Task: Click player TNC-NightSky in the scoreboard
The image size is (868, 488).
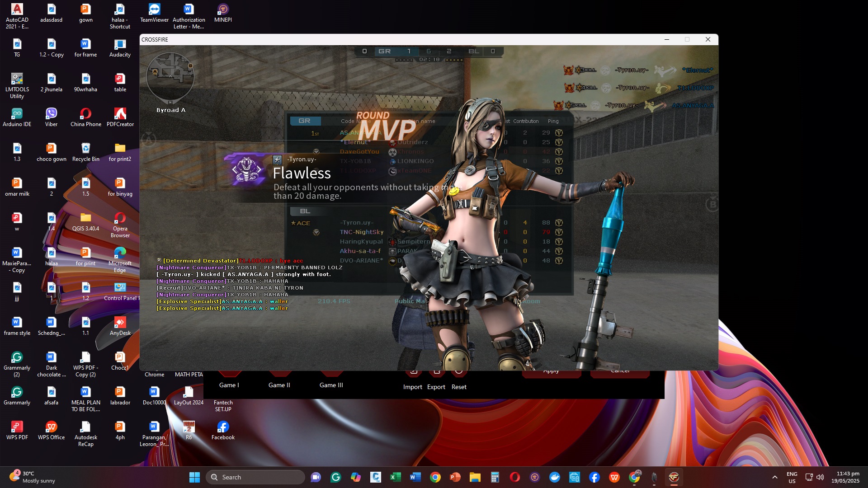Action: pos(362,232)
